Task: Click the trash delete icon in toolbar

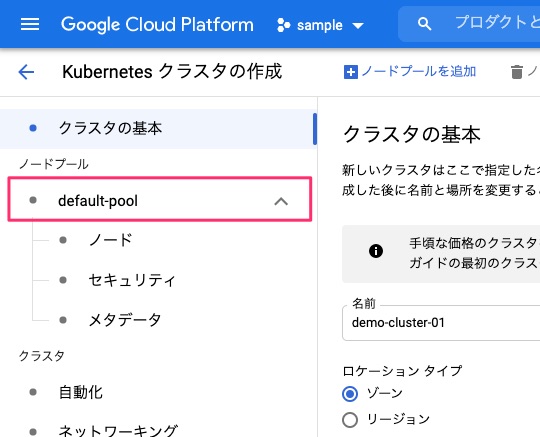Action: [517, 72]
